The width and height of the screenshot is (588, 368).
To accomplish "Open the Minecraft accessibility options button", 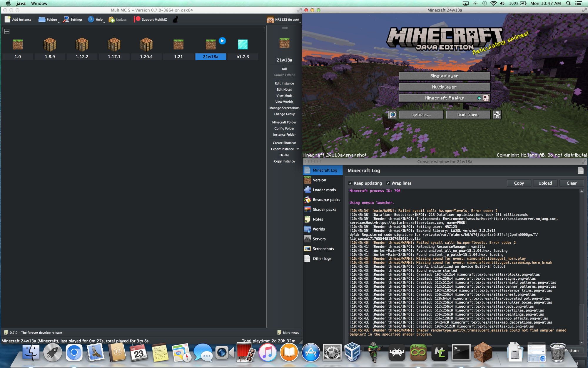I will click(497, 115).
